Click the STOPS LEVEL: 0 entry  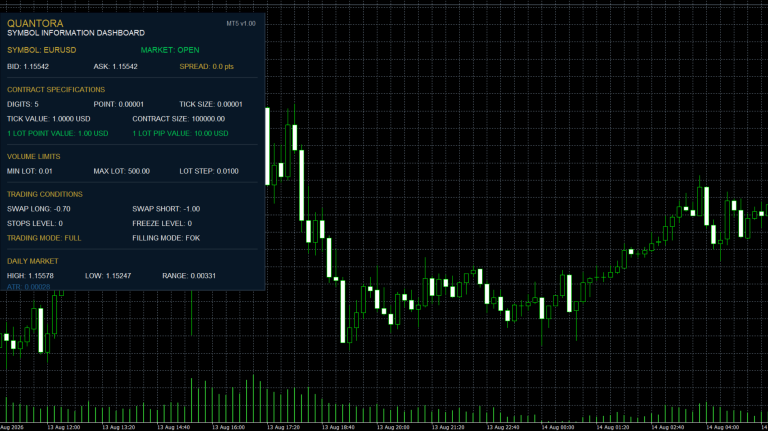35,223
